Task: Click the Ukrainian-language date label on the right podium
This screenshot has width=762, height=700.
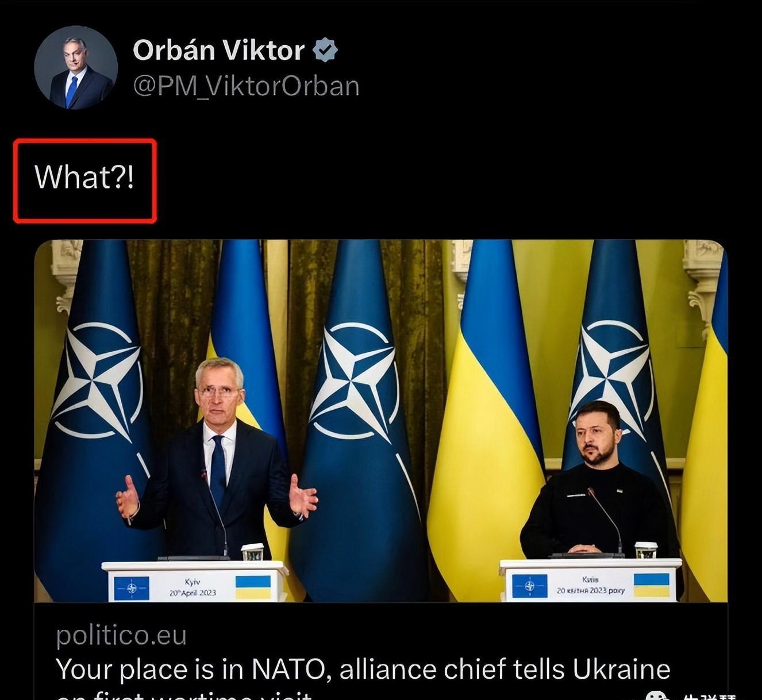Action: [590, 585]
